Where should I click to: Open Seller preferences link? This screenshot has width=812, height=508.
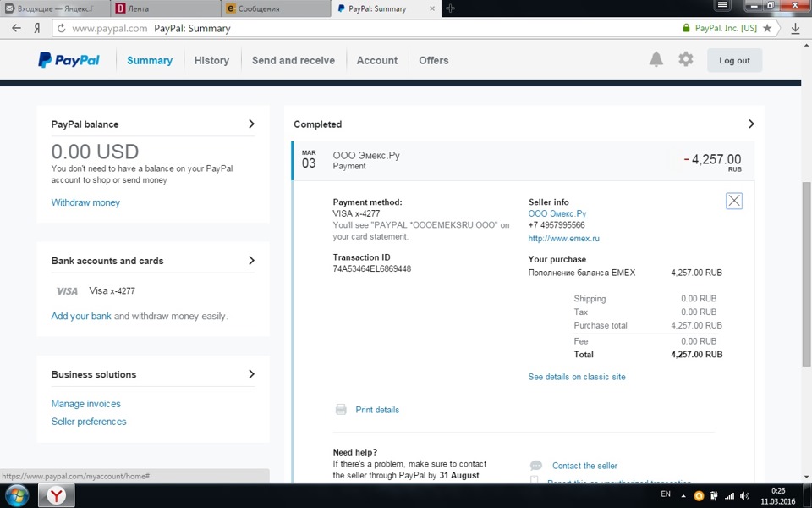coord(89,422)
